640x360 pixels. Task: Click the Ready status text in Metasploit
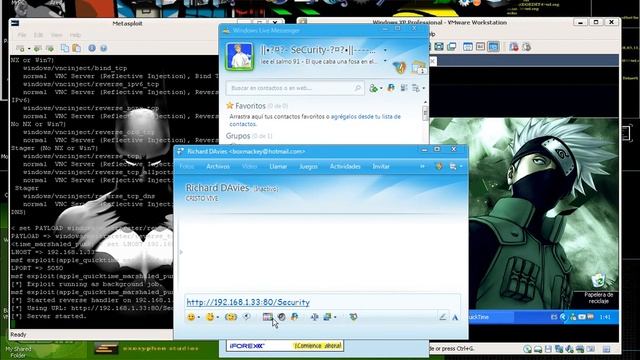pos(18,335)
